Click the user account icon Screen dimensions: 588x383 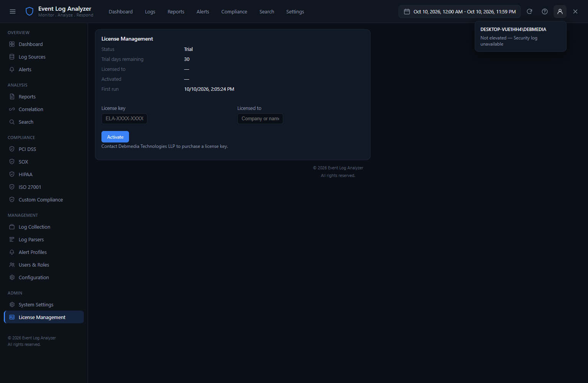tap(560, 11)
